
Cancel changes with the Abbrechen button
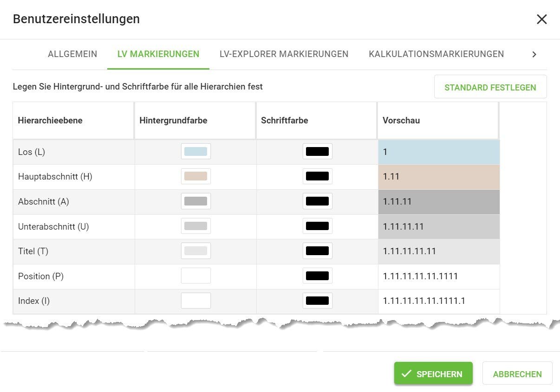(x=517, y=374)
